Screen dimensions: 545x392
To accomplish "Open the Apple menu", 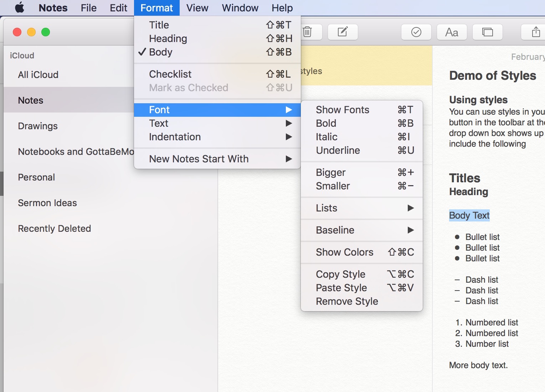I will (x=20, y=7).
